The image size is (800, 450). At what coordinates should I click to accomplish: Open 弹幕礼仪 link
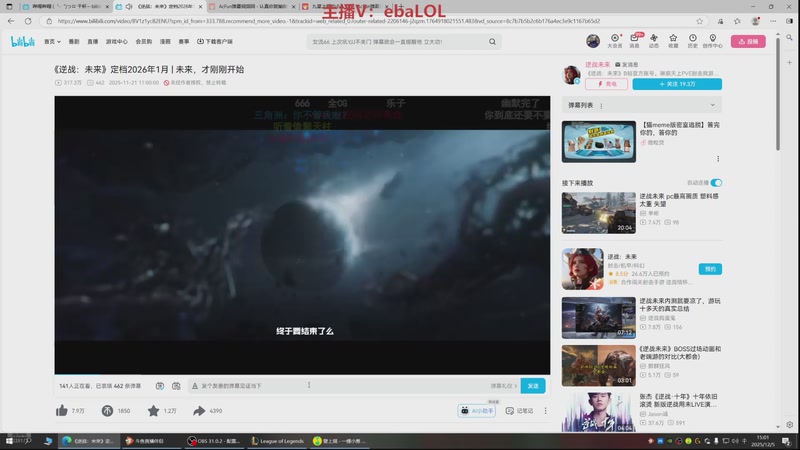point(504,386)
